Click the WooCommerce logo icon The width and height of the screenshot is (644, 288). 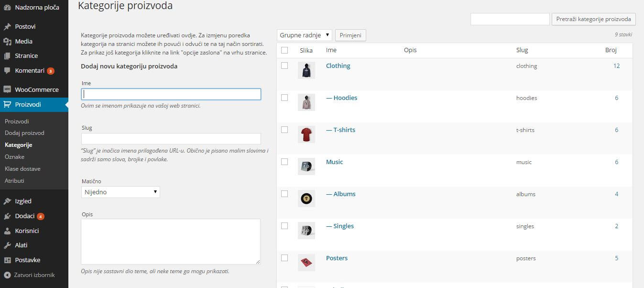pos(7,89)
